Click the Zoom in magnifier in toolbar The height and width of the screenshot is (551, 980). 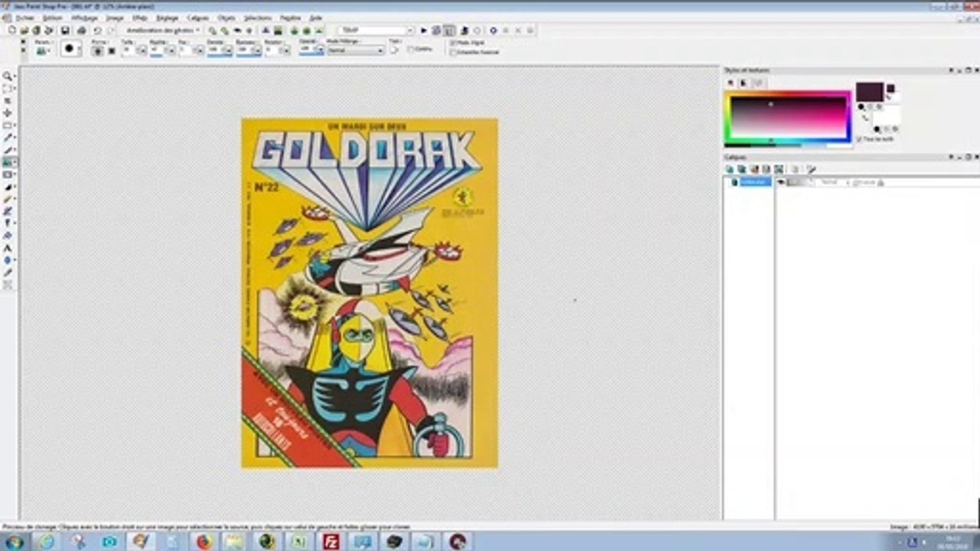tap(224, 30)
